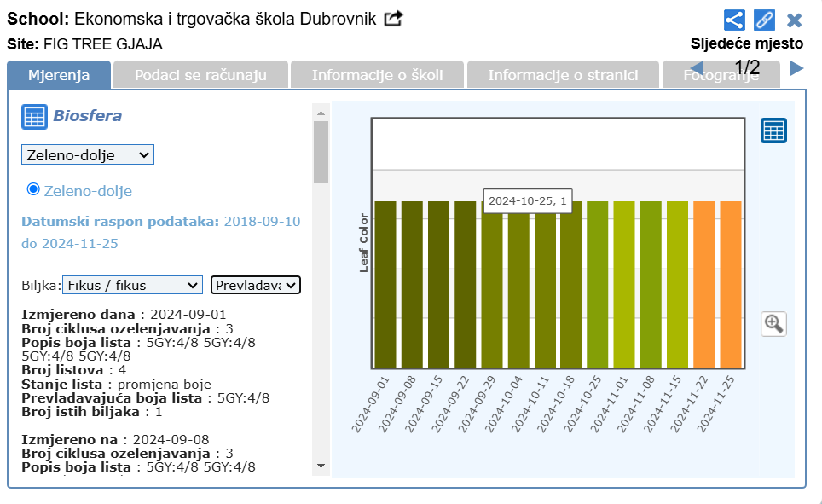Open the Zeleno-dolje protocol dropdown
This screenshot has width=822, height=504.
[88, 154]
